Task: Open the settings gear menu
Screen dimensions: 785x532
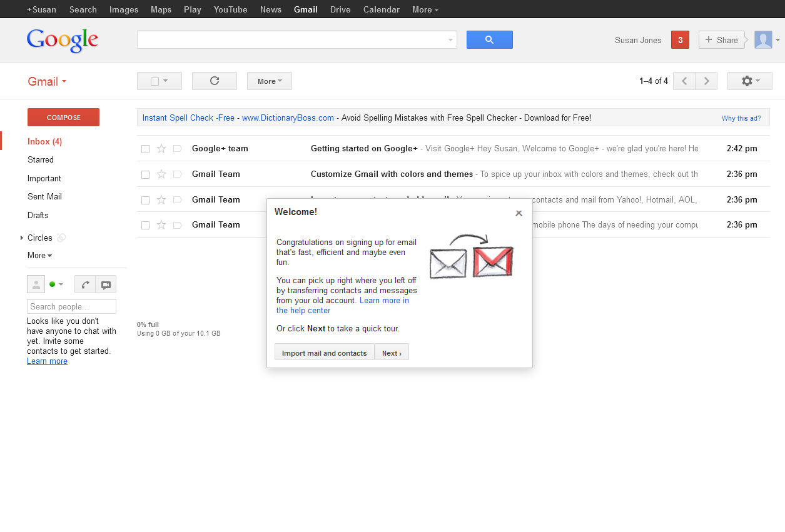Action: [x=749, y=81]
